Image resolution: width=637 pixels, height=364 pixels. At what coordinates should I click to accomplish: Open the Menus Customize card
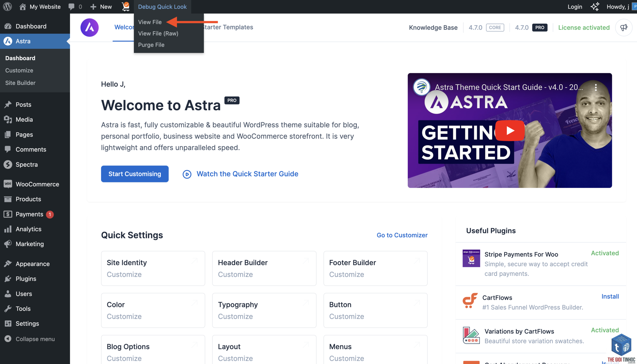[375, 350]
